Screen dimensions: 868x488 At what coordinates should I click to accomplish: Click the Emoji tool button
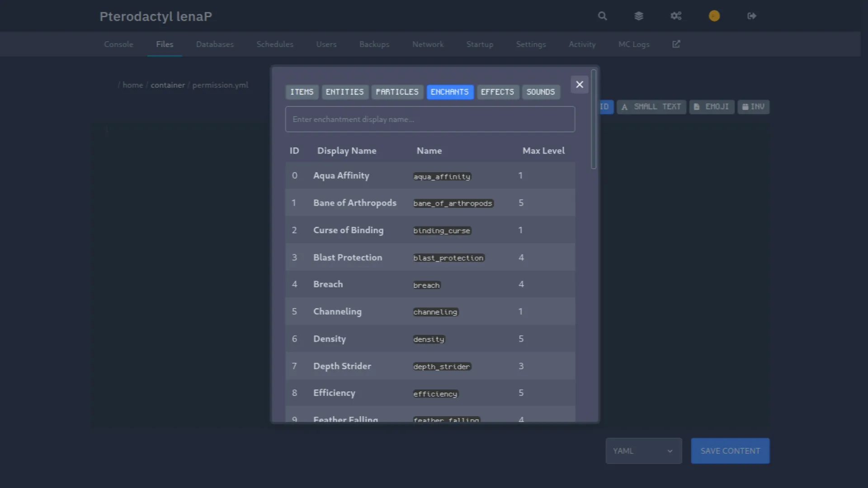(x=712, y=107)
